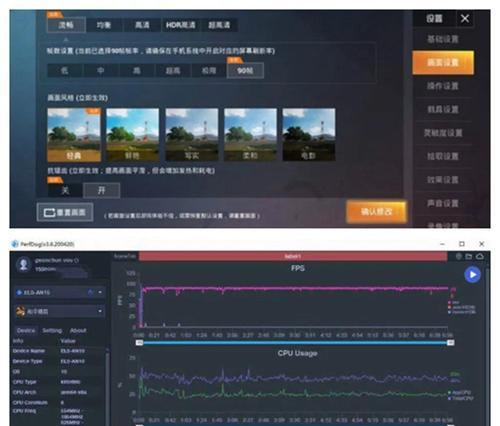Viewport: 500px width, 426px height.
Task: Click the blue FPS time range bar
Action: pos(295,343)
